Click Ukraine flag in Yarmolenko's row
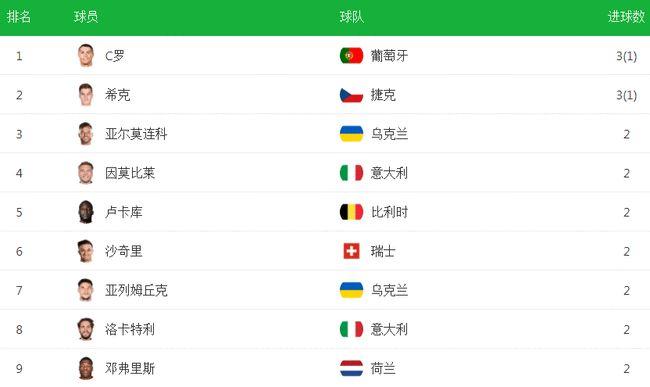 point(351,134)
